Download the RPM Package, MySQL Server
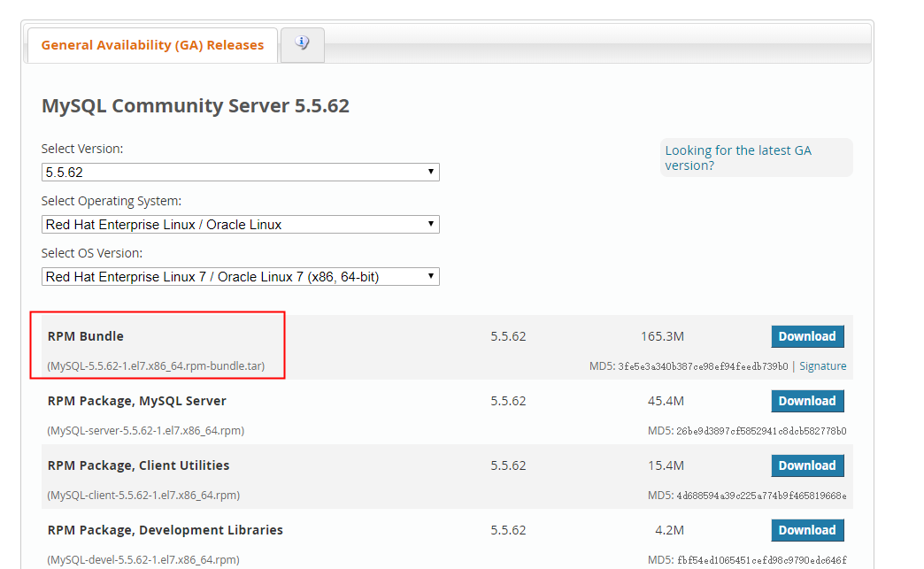 click(x=807, y=401)
